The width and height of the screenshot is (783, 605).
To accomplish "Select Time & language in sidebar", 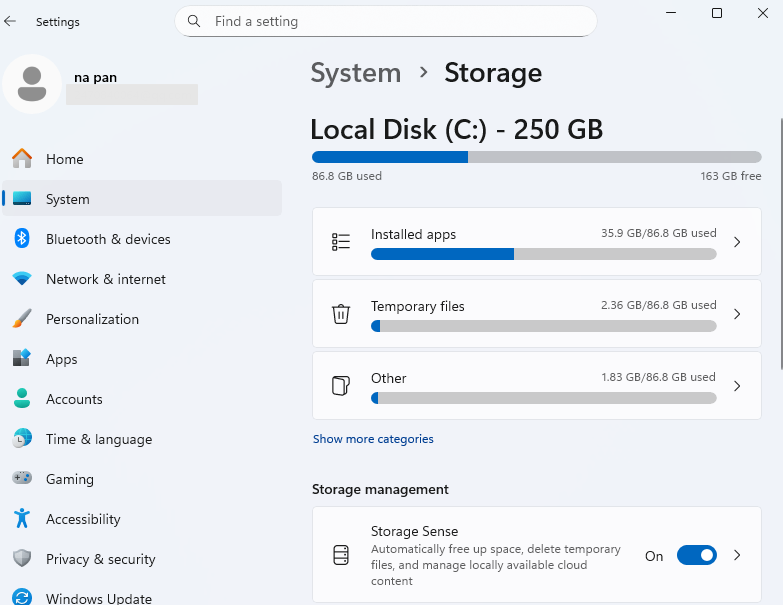I will click(99, 439).
